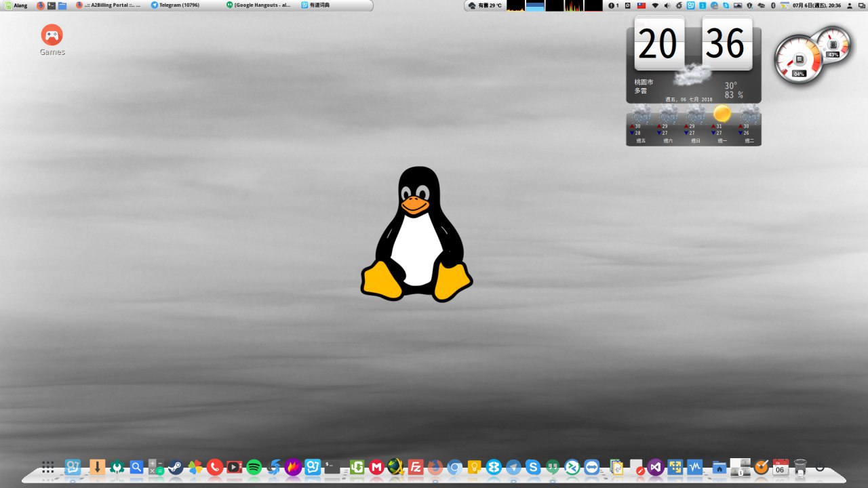Screen dimensions: 868x488
Task: Launch Chromium browser from the dock
Action: (x=454, y=466)
